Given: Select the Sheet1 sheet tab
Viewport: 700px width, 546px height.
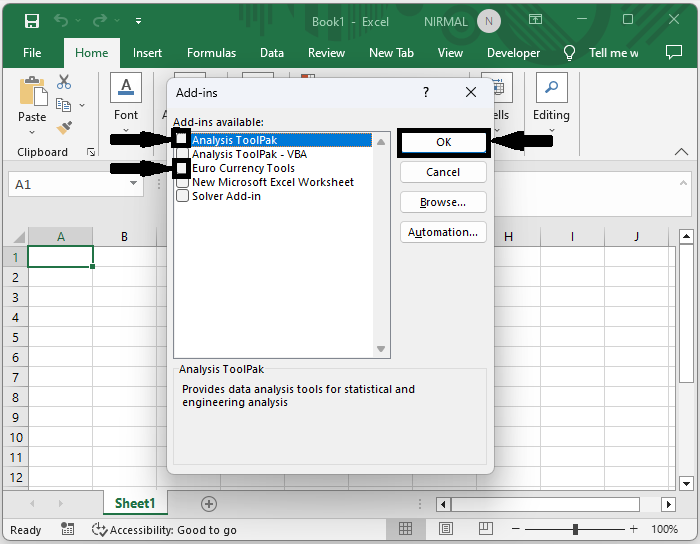Looking at the screenshot, I should coord(135,504).
